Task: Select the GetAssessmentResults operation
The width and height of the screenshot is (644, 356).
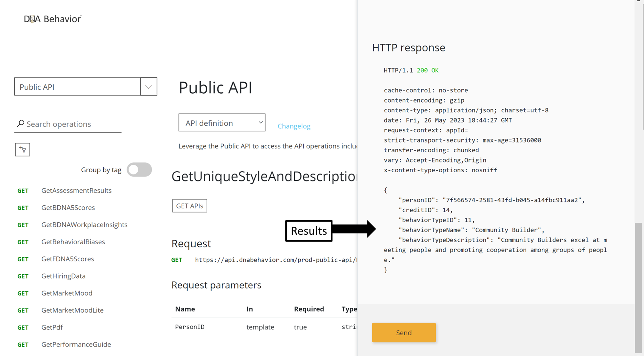Action: [x=76, y=191]
